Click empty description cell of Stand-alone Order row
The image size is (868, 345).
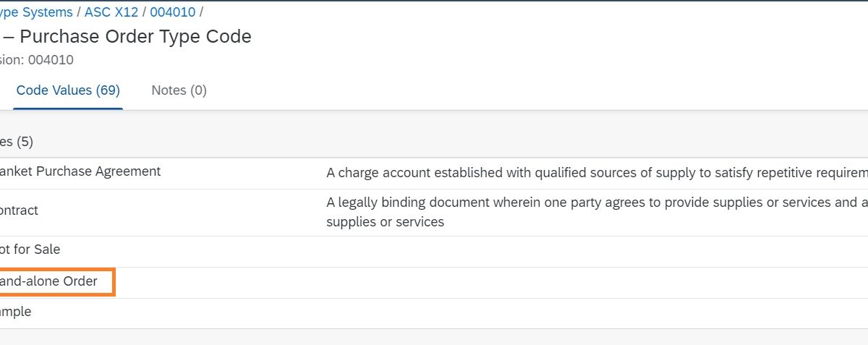point(579,282)
